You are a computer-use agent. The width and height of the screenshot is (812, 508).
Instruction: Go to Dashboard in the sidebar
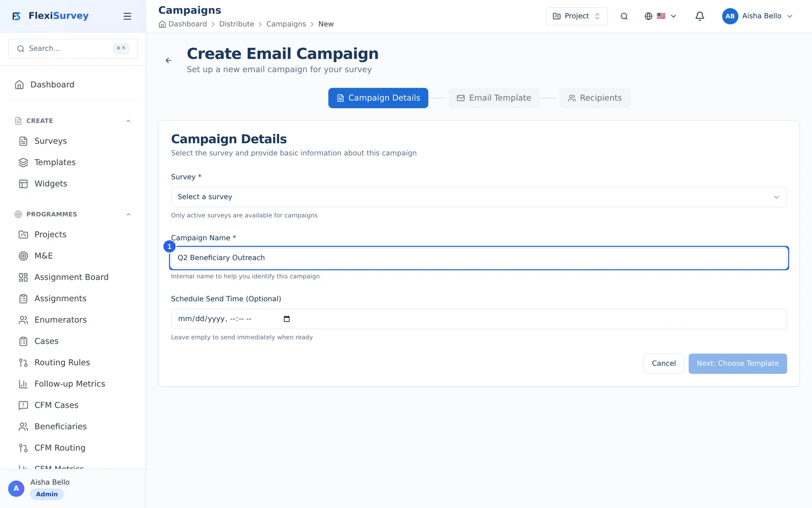click(x=73, y=85)
